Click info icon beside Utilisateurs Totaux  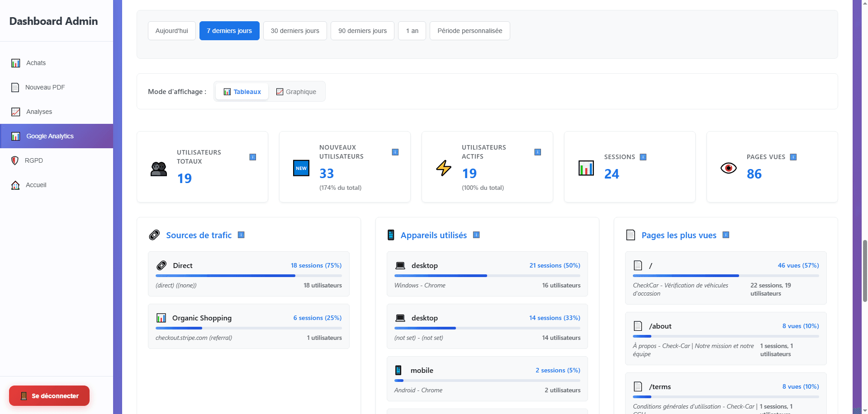pyautogui.click(x=253, y=157)
